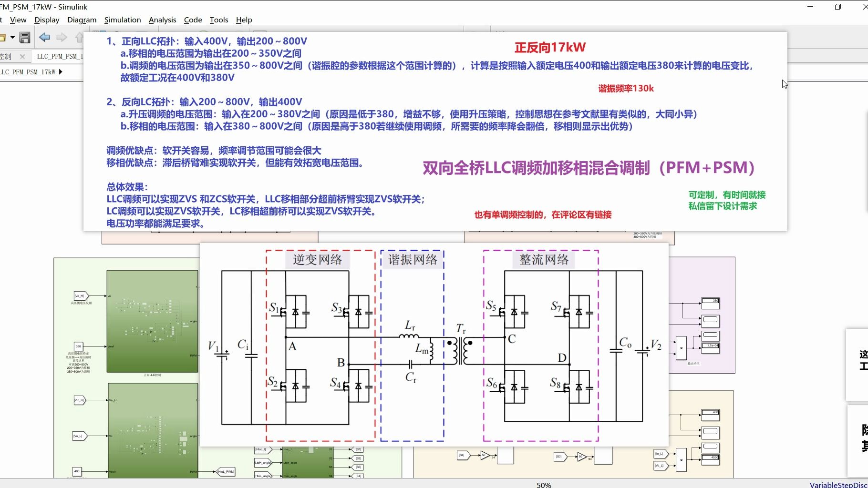
Task: Switch to the LLC_PFM_PSM_1 tab
Action: 59,56
